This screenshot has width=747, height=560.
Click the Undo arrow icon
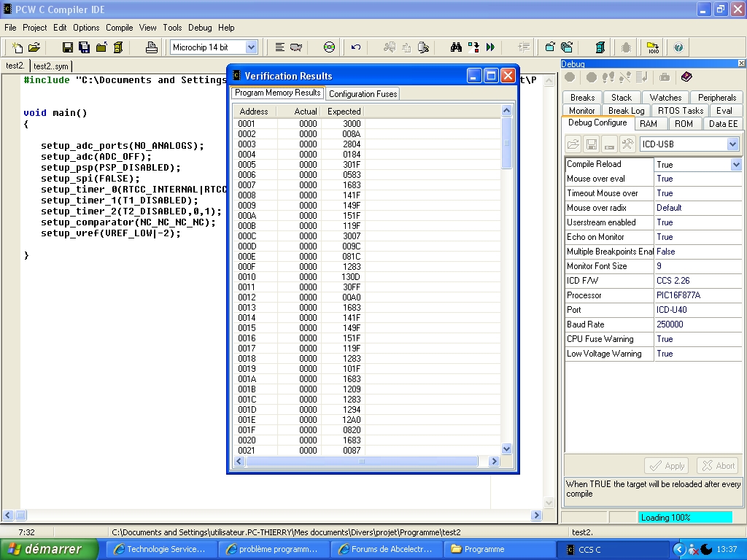[356, 47]
